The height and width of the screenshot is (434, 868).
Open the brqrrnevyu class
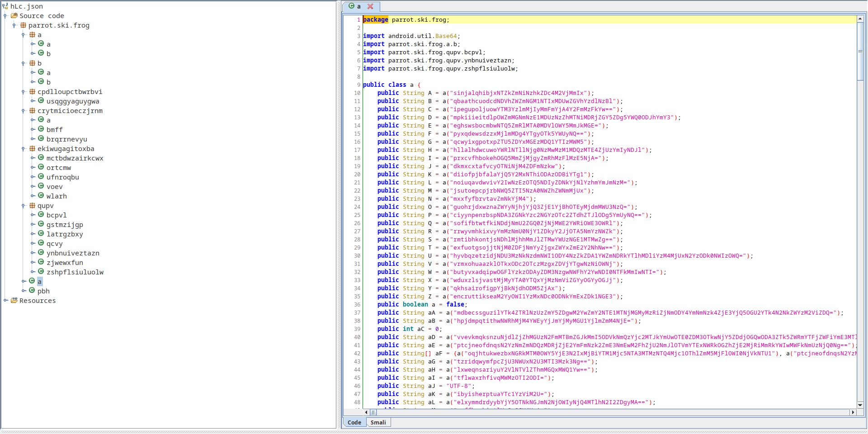pos(67,139)
